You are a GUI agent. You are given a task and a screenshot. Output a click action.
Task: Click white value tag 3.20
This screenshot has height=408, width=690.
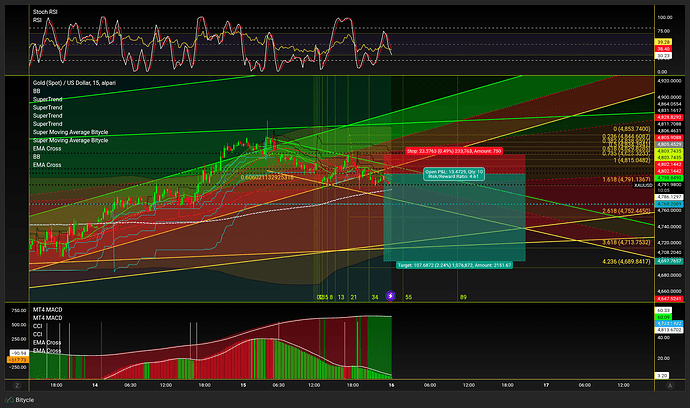662,375
